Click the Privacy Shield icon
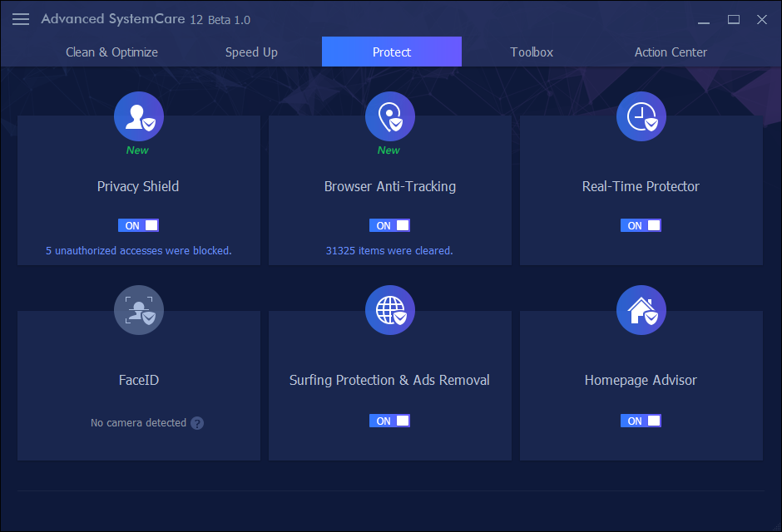782x532 pixels. [x=139, y=116]
